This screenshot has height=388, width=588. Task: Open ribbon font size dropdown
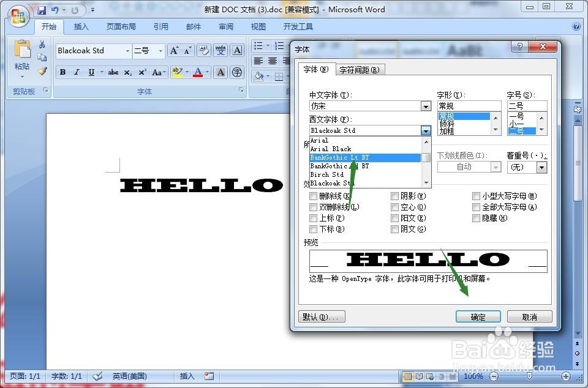pyautogui.click(x=161, y=51)
